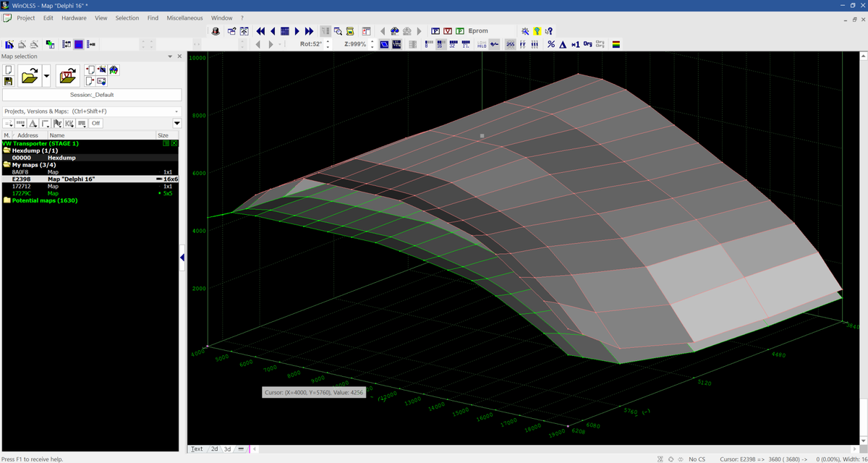This screenshot has height=463, width=868.
Task: Open the dropdown arrow beside the open folder
Action: point(46,75)
